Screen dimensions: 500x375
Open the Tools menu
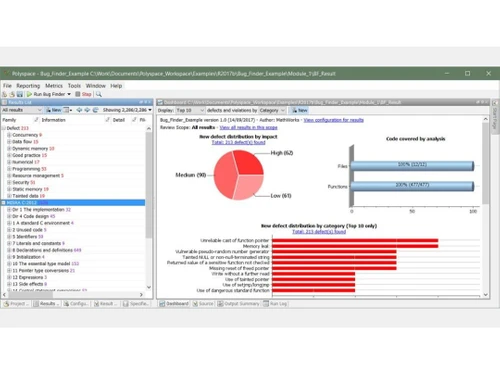coord(74,86)
